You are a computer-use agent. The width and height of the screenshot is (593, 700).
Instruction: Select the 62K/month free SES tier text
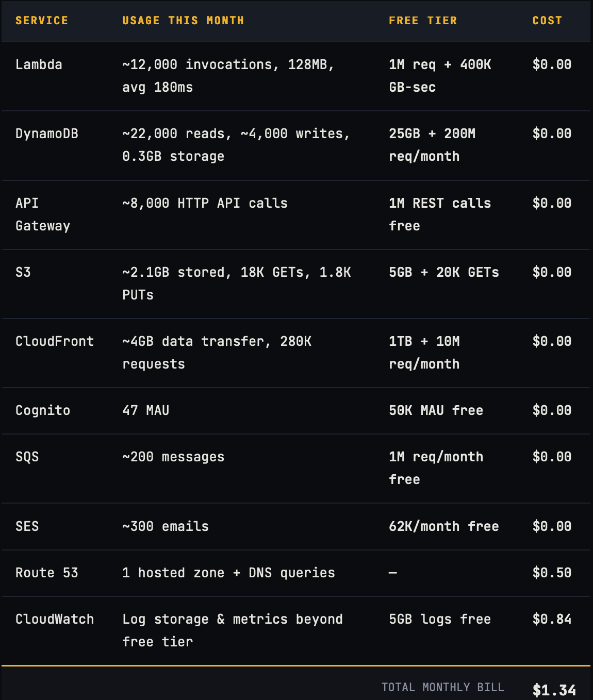coord(444,526)
